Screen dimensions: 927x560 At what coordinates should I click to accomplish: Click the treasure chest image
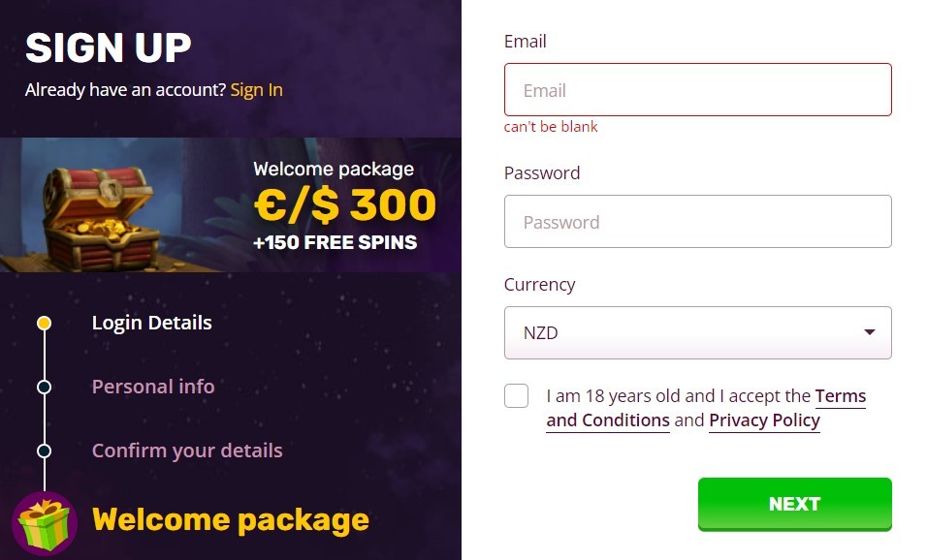pyautogui.click(x=101, y=217)
